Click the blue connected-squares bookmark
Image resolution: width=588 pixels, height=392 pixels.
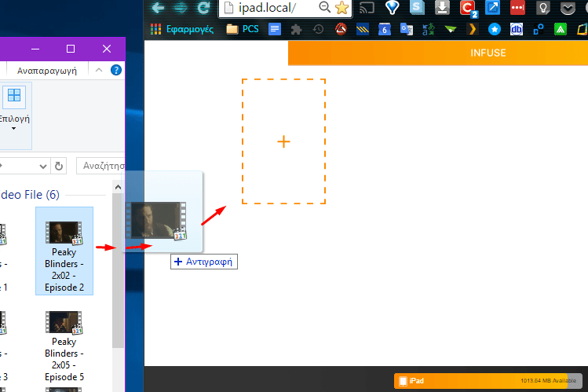point(539,29)
